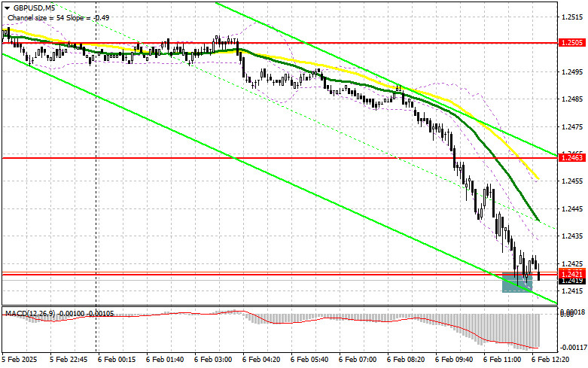Click the 6 Feb 04:20 time label

(261, 360)
